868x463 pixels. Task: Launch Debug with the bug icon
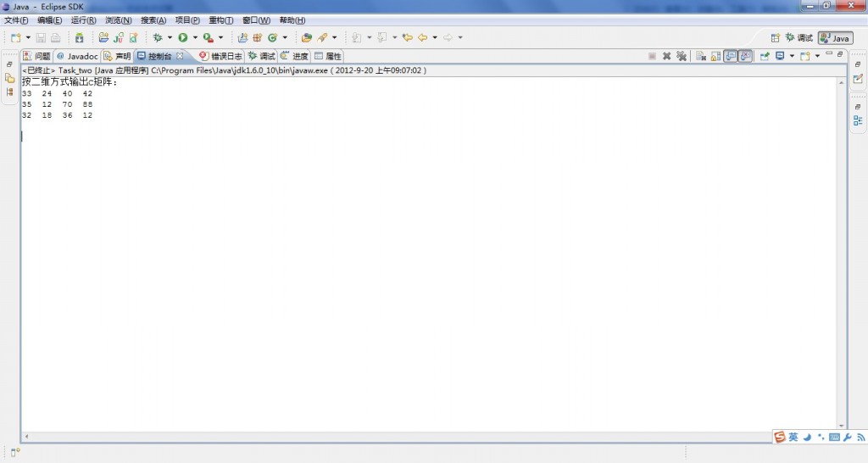coord(158,37)
